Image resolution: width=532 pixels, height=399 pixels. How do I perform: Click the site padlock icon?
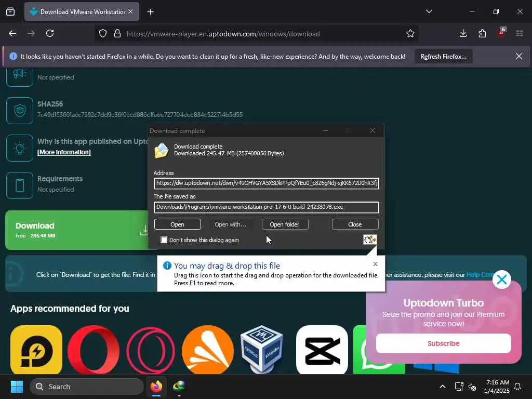point(117,34)
